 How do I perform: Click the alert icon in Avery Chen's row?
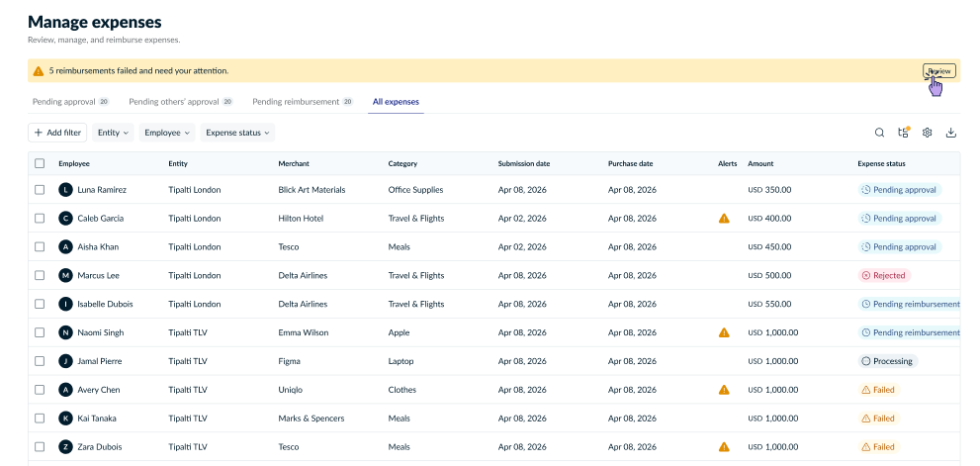tap(724, 390)
